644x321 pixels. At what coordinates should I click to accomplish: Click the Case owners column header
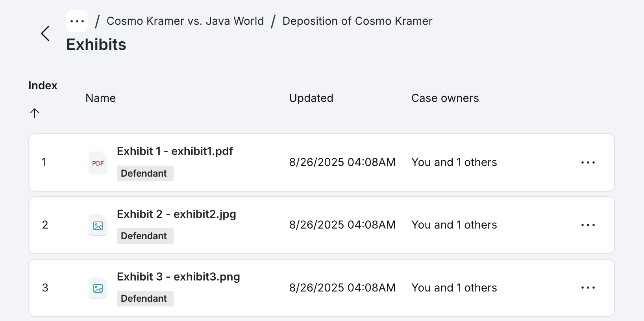coord(445,98)
